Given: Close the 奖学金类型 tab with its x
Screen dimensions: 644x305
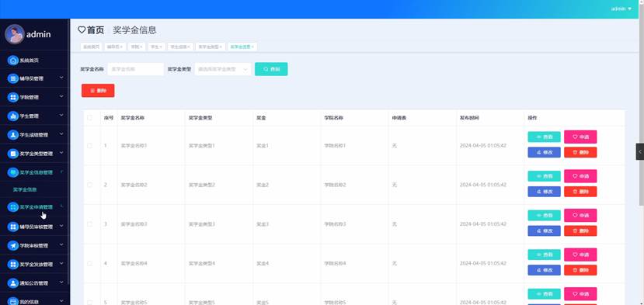Looking at the screenshot, I should point(221,47).
